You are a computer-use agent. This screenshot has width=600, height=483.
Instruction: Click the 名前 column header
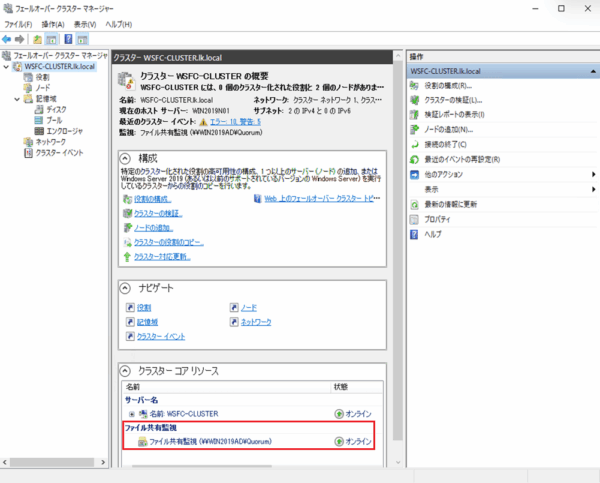pos(227,387)
